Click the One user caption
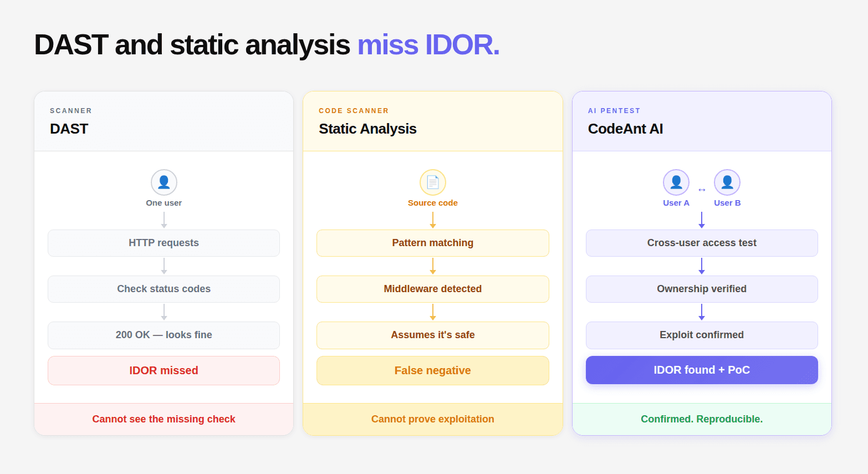 [164, 203]
